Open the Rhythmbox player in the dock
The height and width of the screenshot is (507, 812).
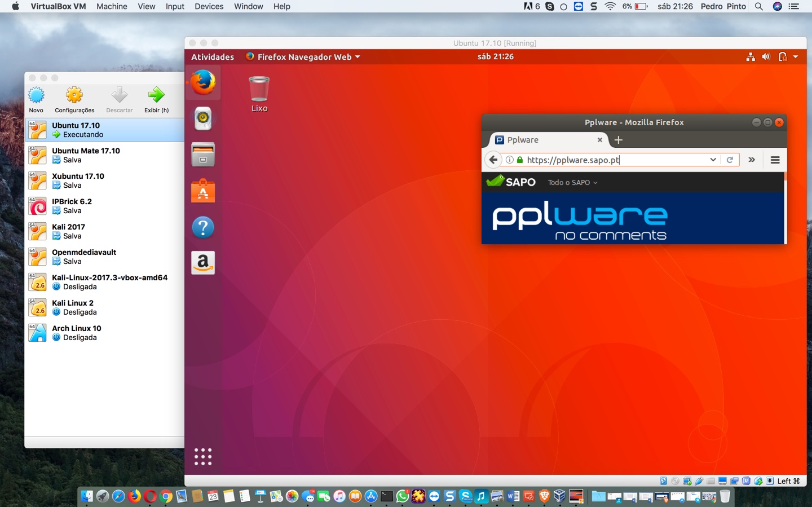tap(202, 118)
